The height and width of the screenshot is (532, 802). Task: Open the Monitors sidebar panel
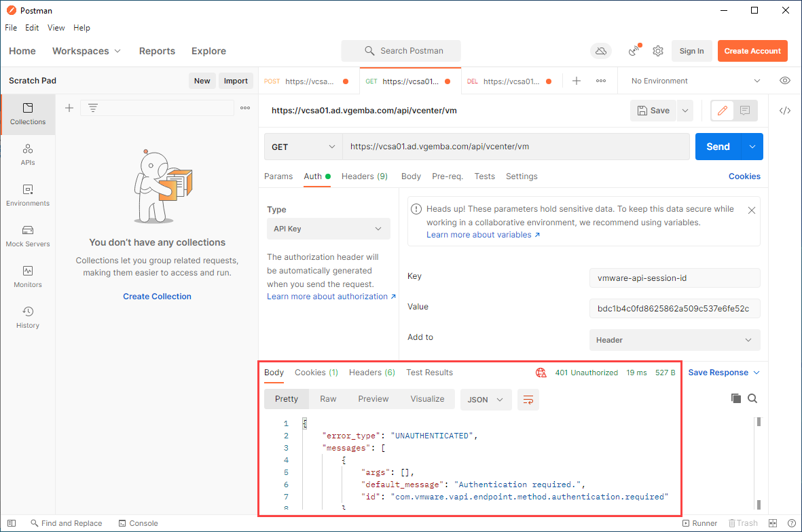pyautogui.click(x=28, y=277)
